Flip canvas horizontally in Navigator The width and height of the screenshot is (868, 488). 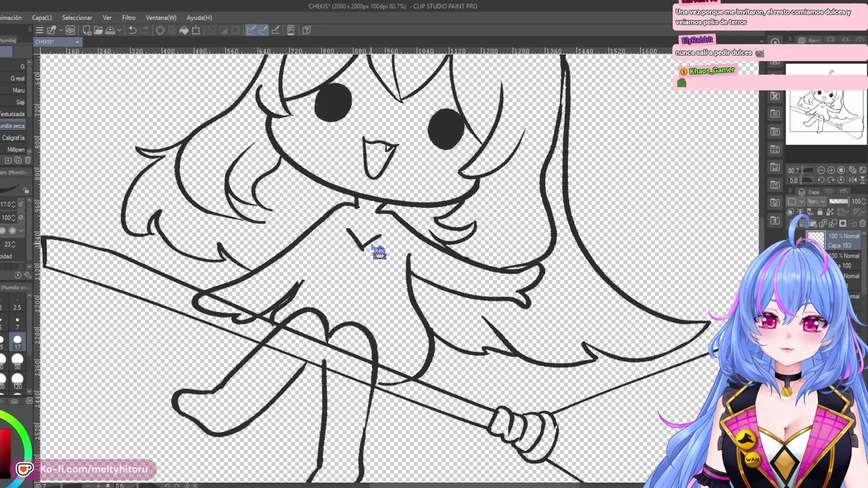point(853,180)
